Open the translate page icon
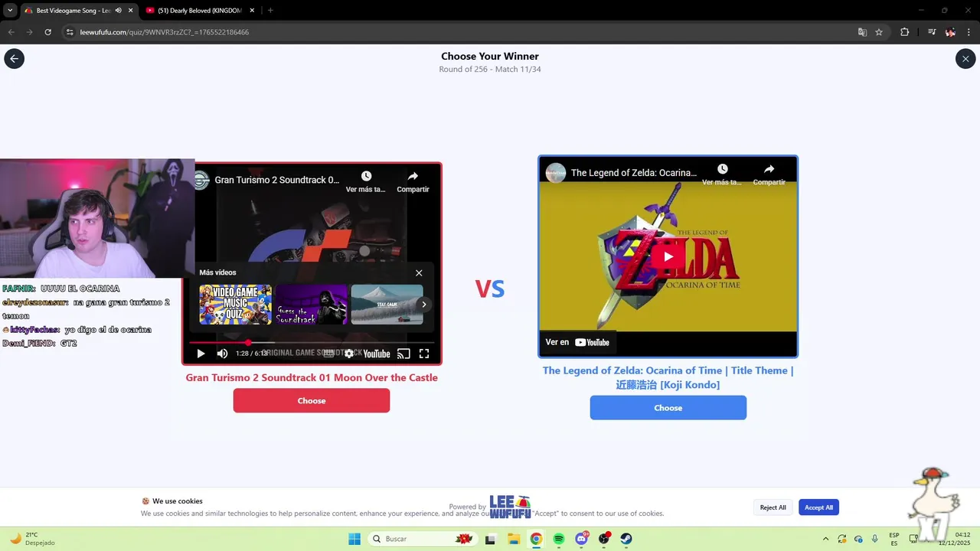The width and height of the screenshot is (980, 551). (862, 32)
